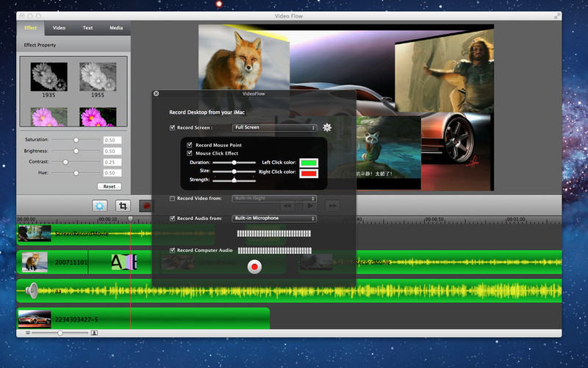Click the blue gear settings toolbar icon
The height and width of the screenshot is (368, 588).
[x=99, y=206]
